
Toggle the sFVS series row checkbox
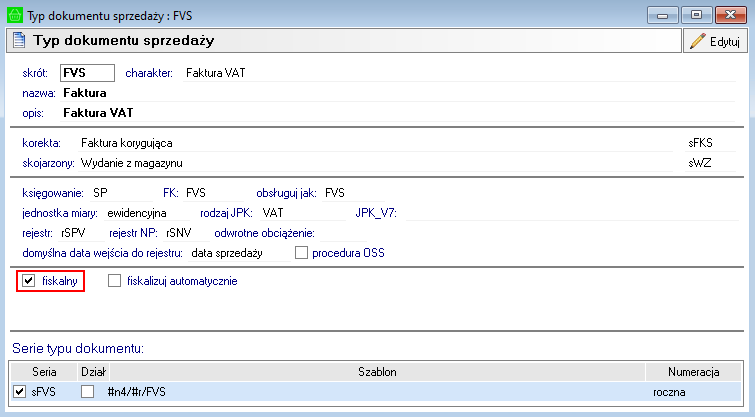pos(20,391)
